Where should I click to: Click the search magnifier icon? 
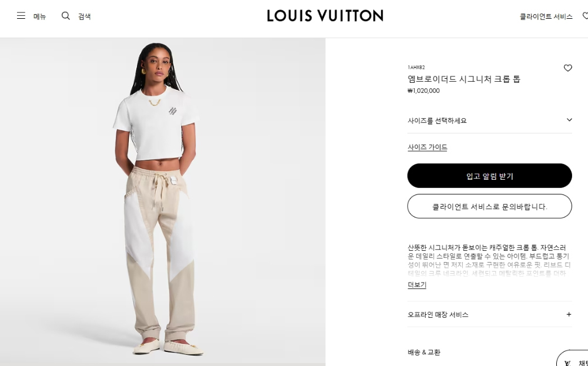coord(66,16)
